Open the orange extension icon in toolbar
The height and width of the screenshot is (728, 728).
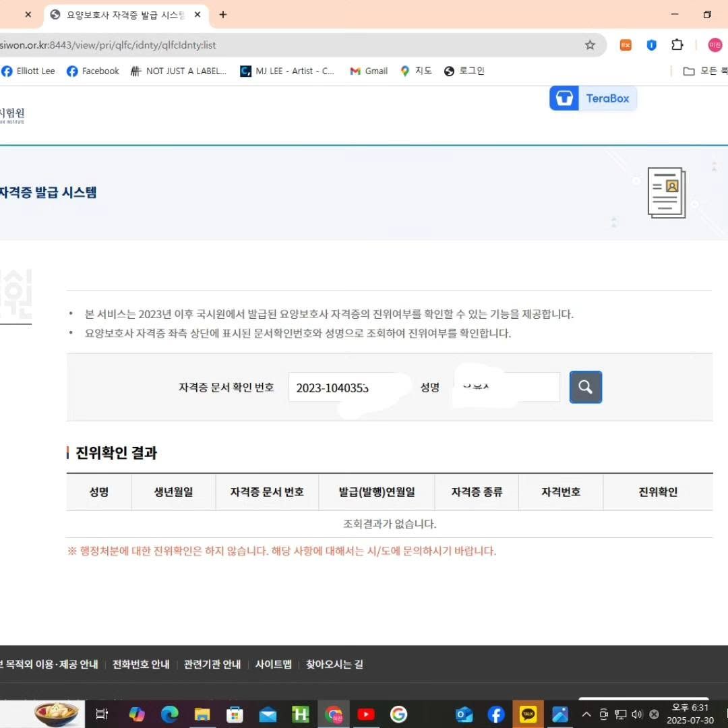point(626,45)
